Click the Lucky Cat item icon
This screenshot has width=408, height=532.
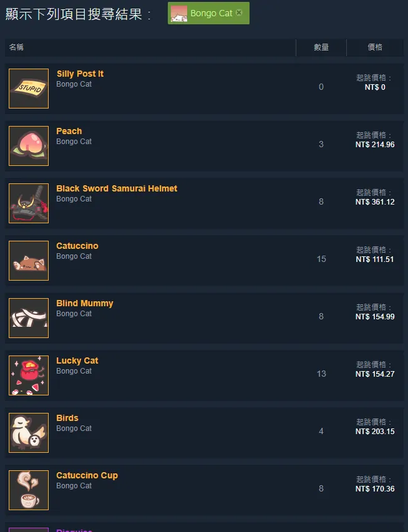pyautogui.click(x=29, y=375)
